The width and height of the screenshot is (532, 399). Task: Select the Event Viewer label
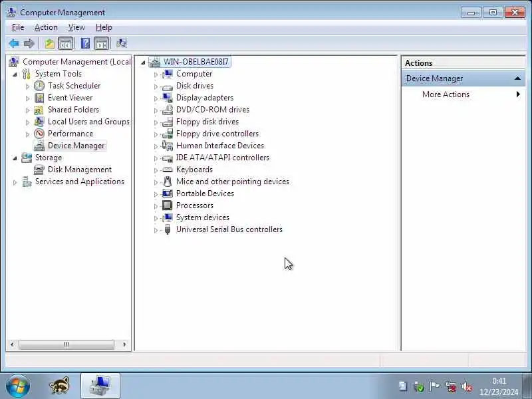pos(70,98)
